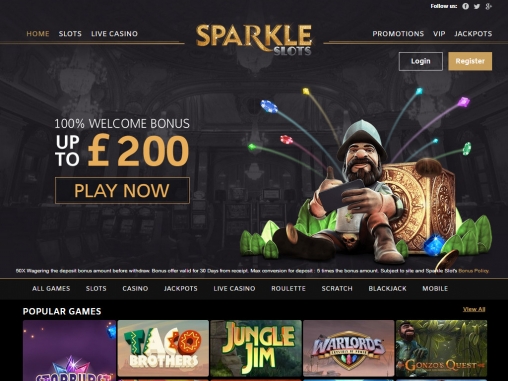The height and width of the screenshot is (381, 508).
Task: Open the Facebook follow icon
Action: [x=466, y=6]
